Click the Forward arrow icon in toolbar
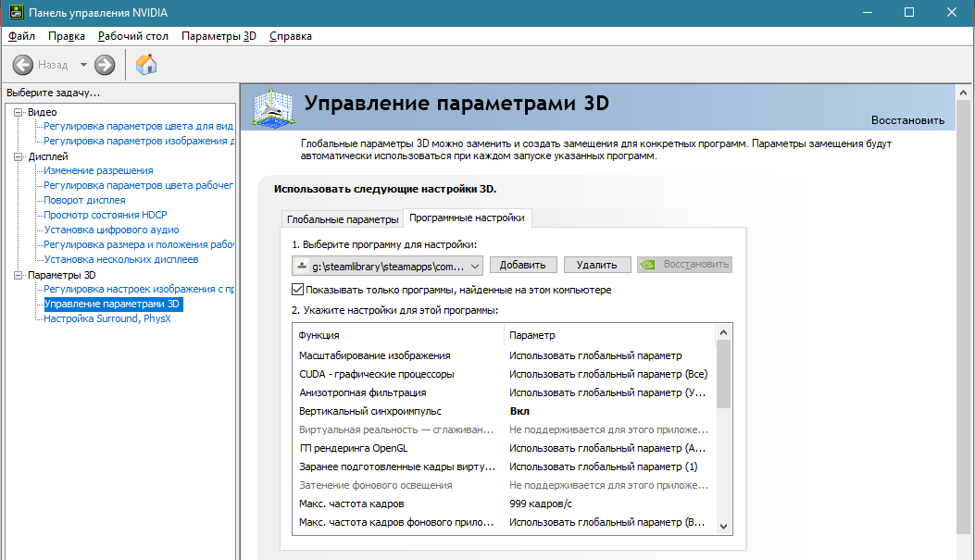 [105, 65]
